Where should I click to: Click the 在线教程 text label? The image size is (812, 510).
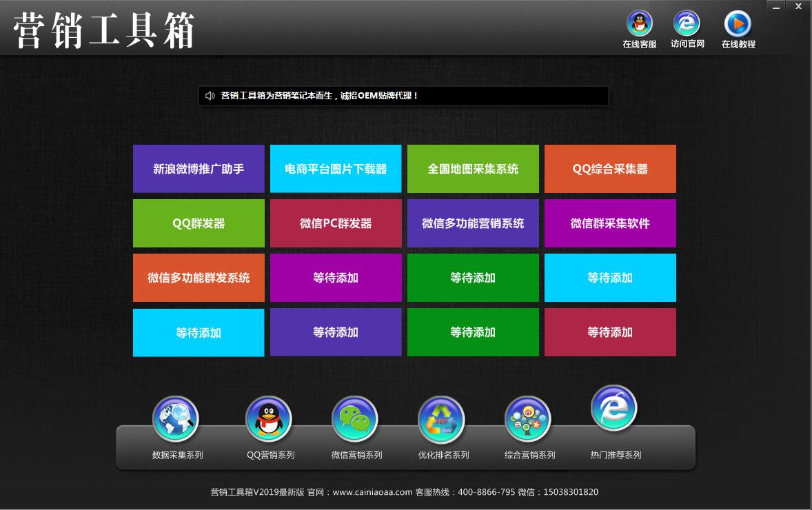click(738, 45)
